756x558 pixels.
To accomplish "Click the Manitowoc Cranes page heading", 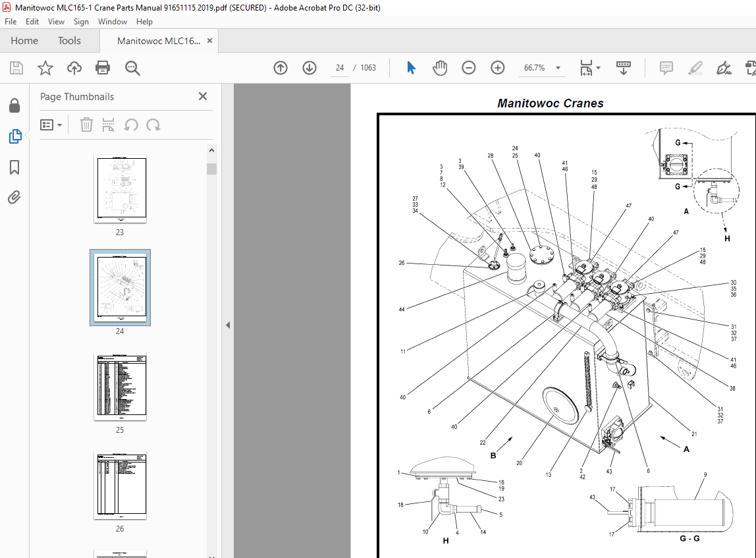I will (x=551, y=103).
